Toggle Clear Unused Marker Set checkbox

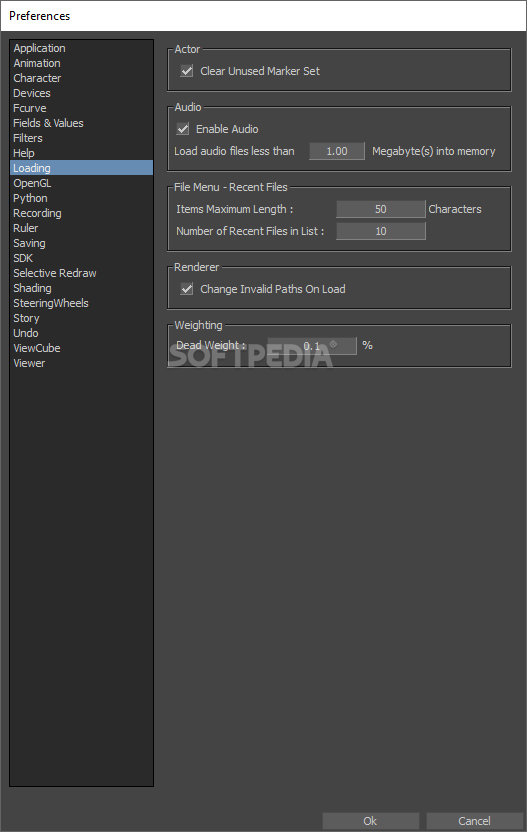[186, 71]
